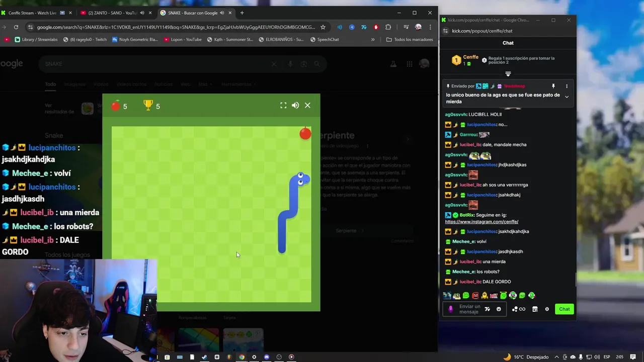The image size is (644, 362).
Task: Select the Todo search tab
Action: pos(50,84)
